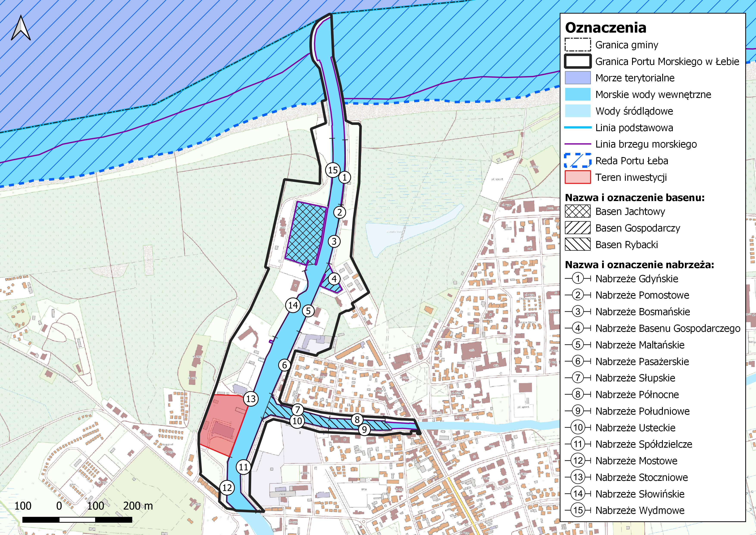The image size is (756, 535).
Task: Click map marker 11 in the southern channel
Action: coord(243,467)
